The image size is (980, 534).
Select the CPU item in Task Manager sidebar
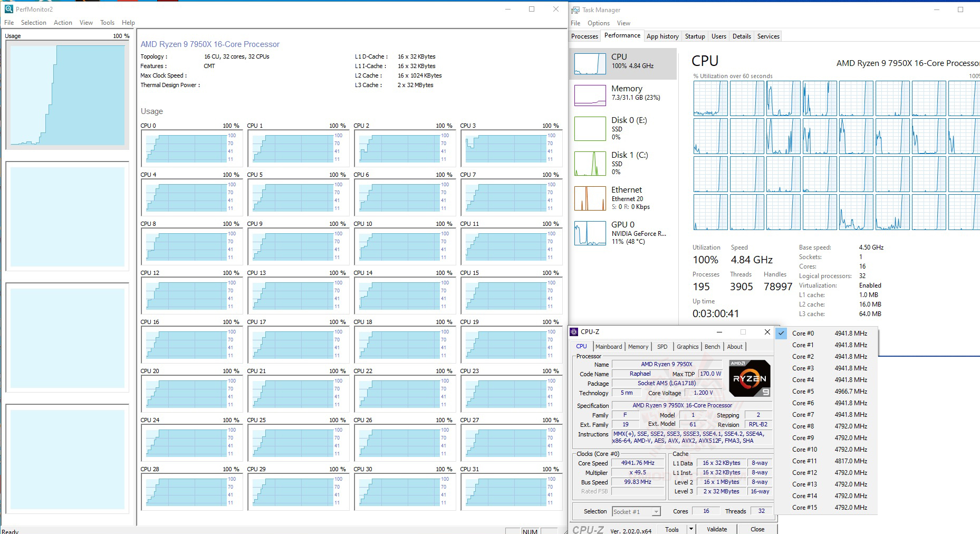(x=623, y=64)
